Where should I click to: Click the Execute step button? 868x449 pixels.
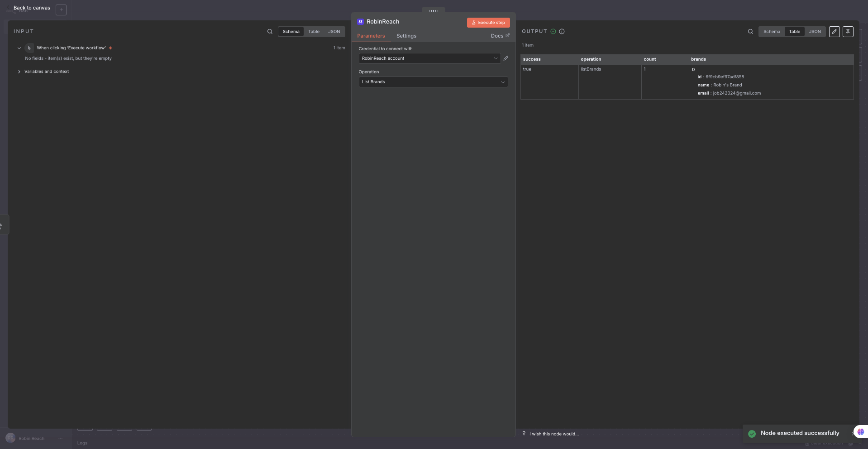click(x=488, y=23)
